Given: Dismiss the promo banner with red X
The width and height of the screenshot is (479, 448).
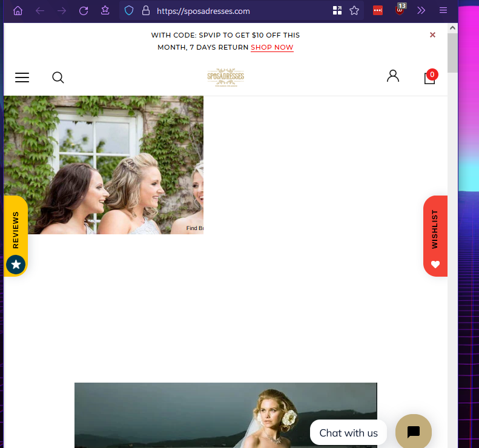Looking at the screenshot, I should [432, 35].
